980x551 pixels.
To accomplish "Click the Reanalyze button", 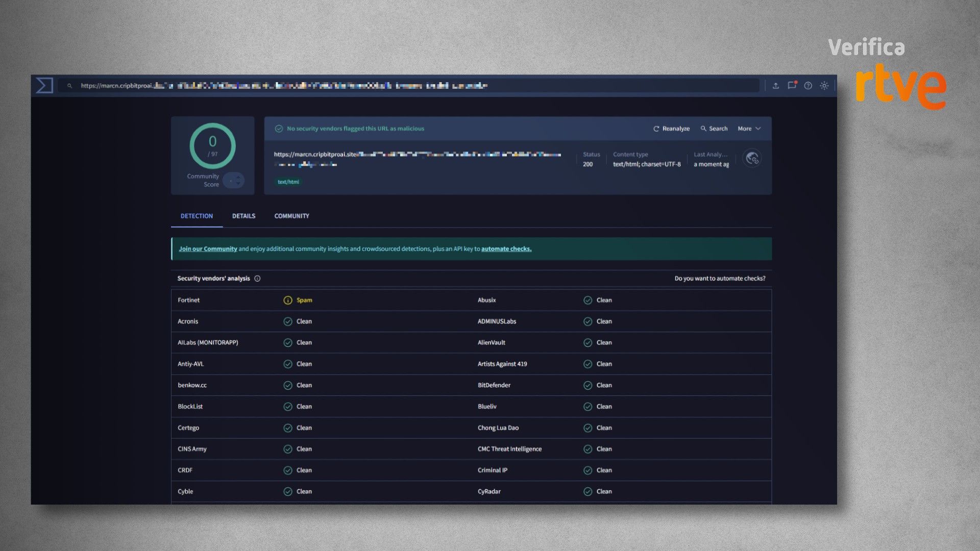I will (x=671, y=129).
